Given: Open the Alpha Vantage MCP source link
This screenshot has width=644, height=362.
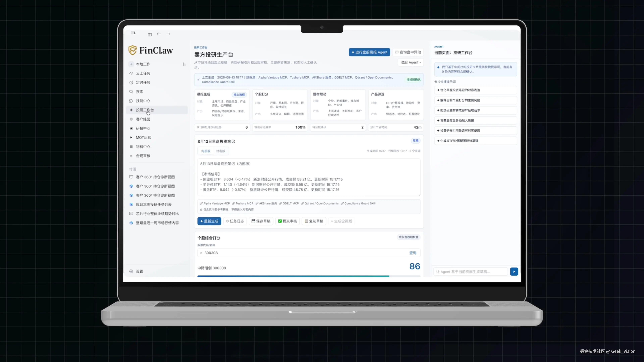Looking at the screenshot, I should click(215, 203).
